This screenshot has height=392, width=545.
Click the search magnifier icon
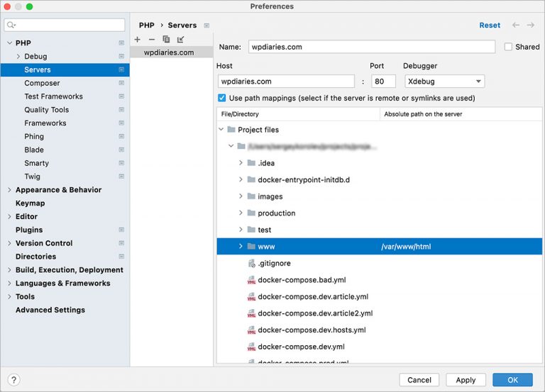pyautogui.click(x=11, y=25)
